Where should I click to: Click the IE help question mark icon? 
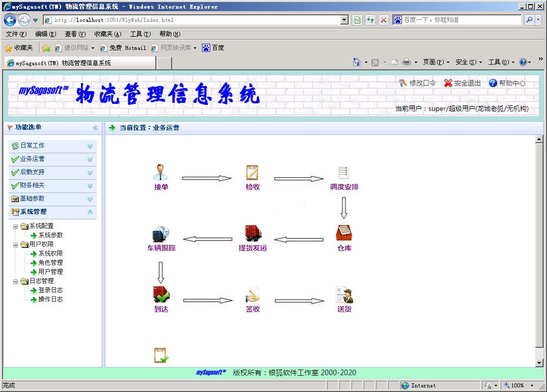[523, 62]
